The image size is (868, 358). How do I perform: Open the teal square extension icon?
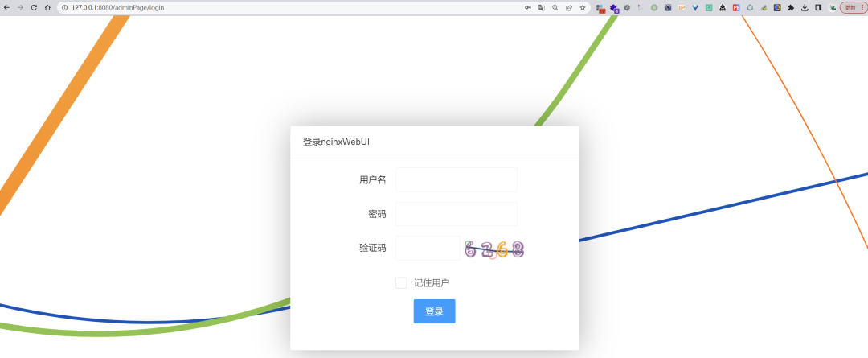point(709,8)
